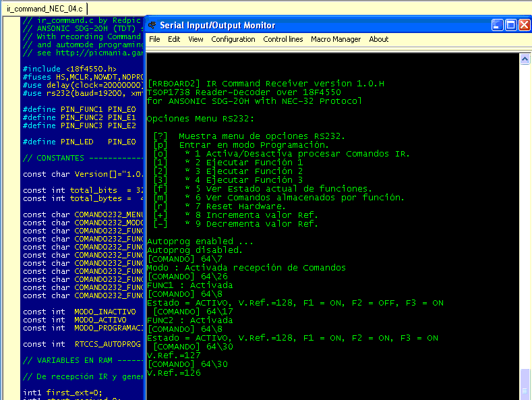Click the '[1] Ejecutar Función 1' line
532x400 pixels.
(228, 163)
